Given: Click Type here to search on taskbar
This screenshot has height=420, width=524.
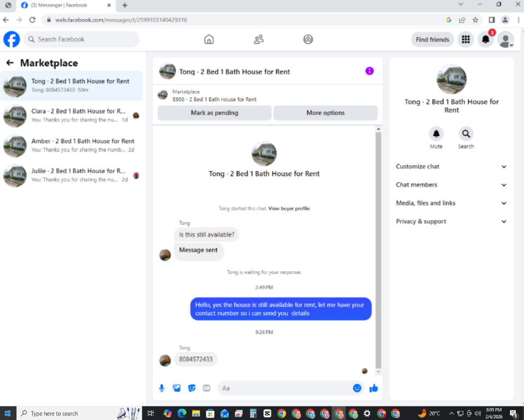Looking at the screenshot, I should [x=79, y=413].
